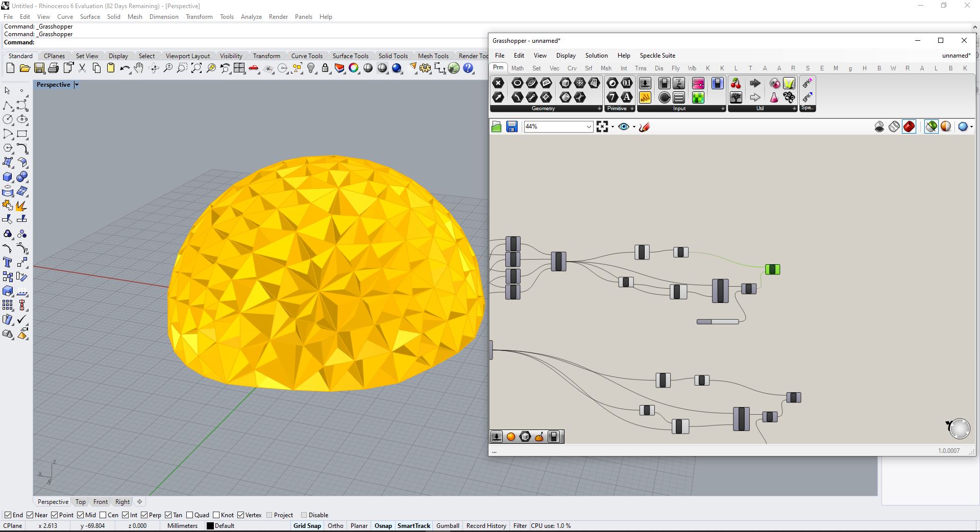Click Grasshopper's Sketch pencil icon
This screenshot has width=980, height=532.
coord(645,127)
